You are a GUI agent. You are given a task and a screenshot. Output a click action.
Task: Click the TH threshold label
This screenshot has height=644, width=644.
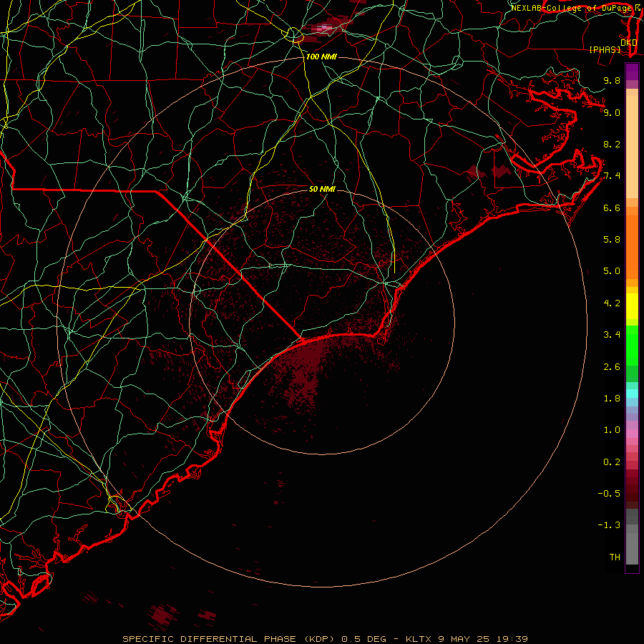click(615, 557)
